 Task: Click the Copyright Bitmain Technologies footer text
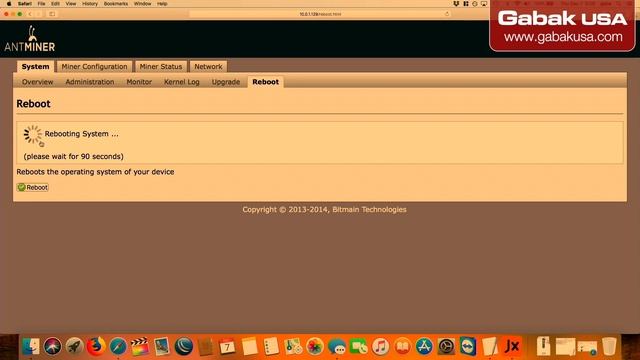[x=324, y=209]
